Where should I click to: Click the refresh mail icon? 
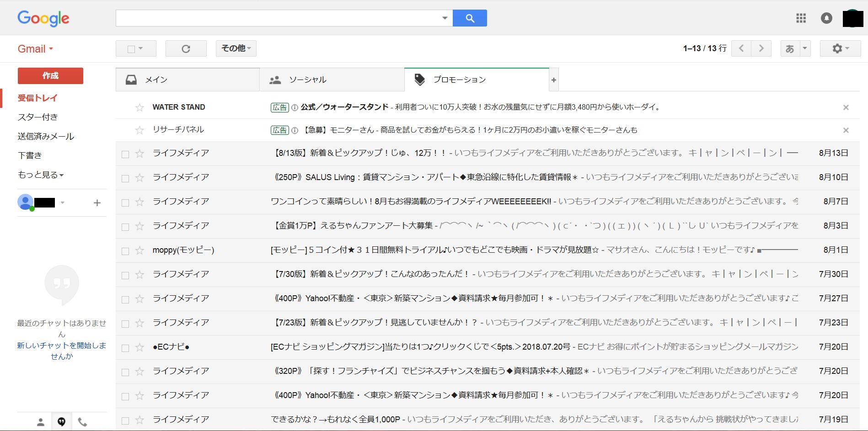186,48
